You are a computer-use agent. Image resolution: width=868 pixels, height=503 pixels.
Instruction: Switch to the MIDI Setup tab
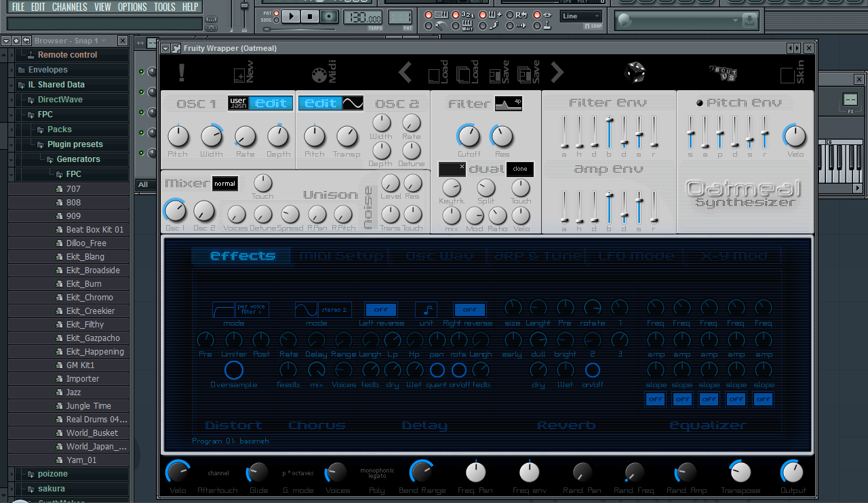coord(342,256)
